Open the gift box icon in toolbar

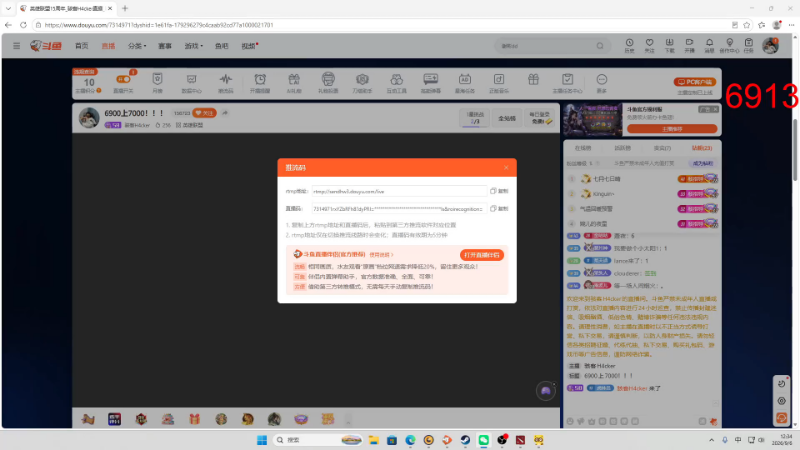[x=533, y=80]
